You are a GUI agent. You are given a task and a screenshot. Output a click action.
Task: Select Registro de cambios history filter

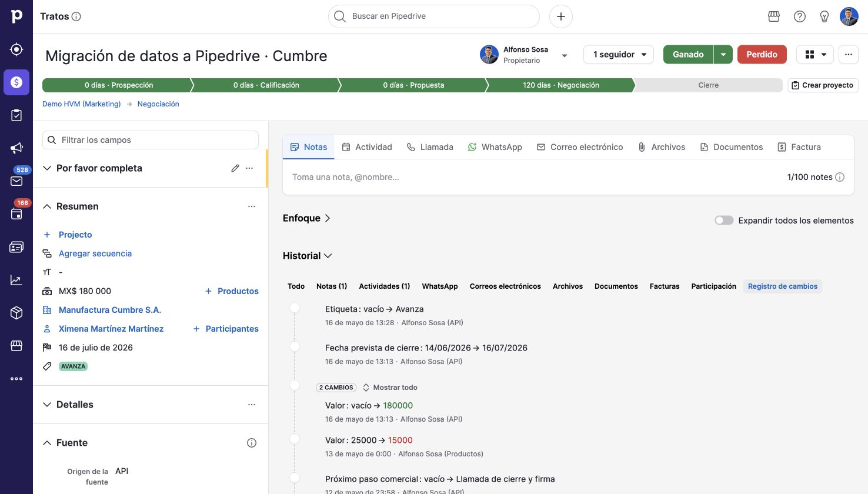(x=783, y=286)
